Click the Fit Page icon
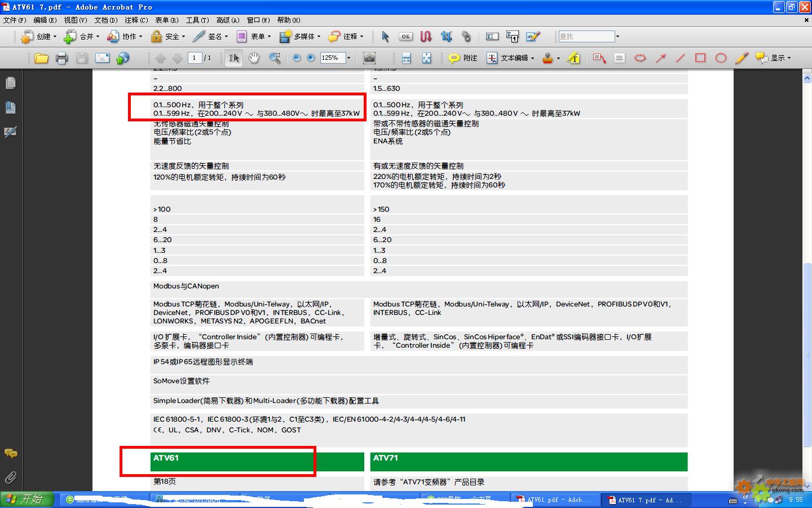The height and width of the screenshot is (508, 812). pos(427,58)
